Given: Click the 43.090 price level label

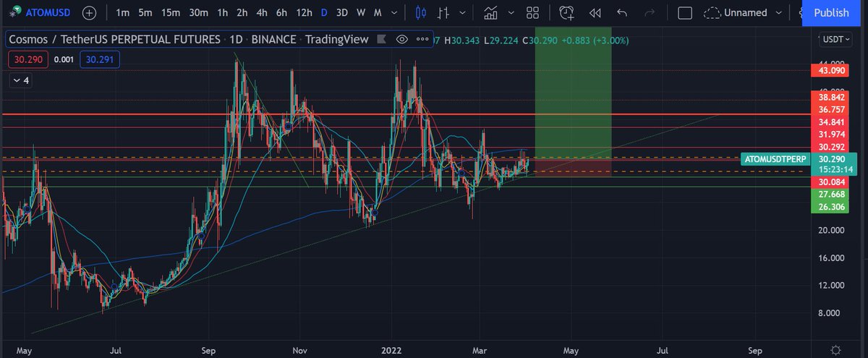Looking at the screenshot, I should [832, 70].
